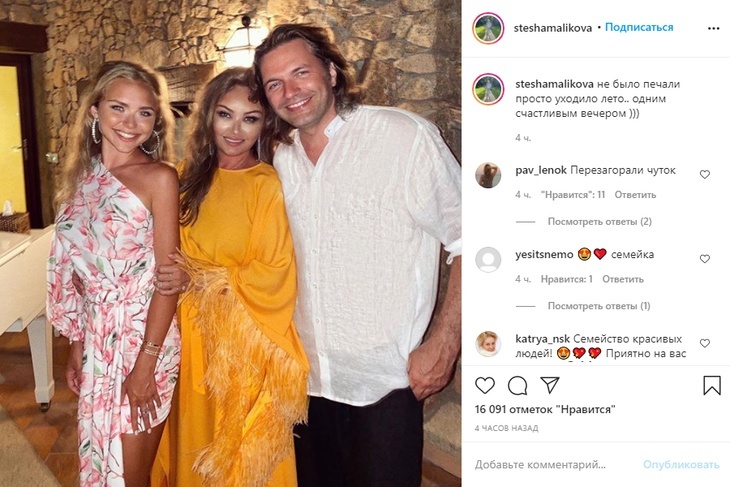Expand replies to pav_lenok's comment (2)
The width and height of the screenshot is (730, 487).
599,222
